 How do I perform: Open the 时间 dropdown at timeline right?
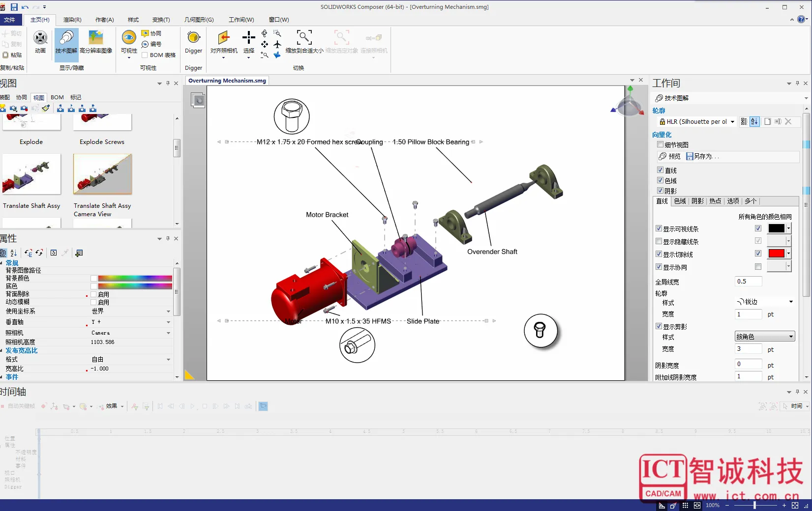pyautogui.click(x=796, y=406)
